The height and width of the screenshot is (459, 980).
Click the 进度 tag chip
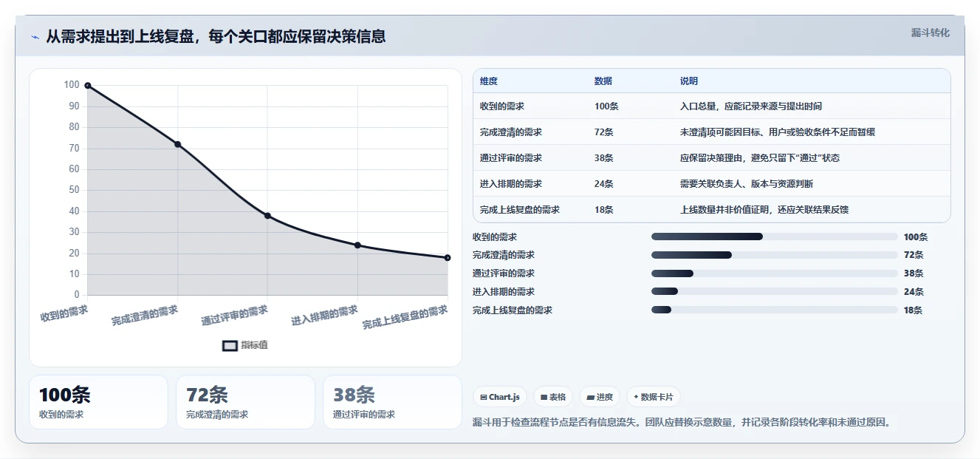pyautogui.click(x=600, y=397)
